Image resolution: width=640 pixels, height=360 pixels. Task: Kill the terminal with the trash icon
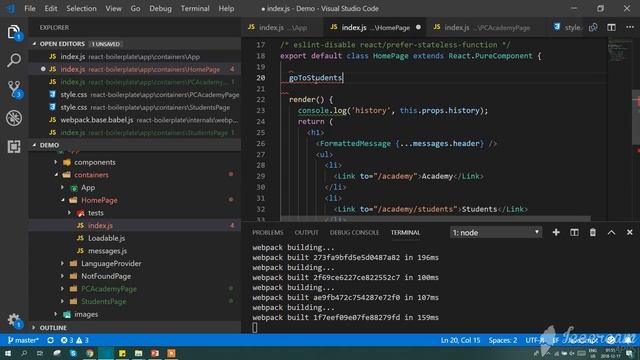coord(593,232)
